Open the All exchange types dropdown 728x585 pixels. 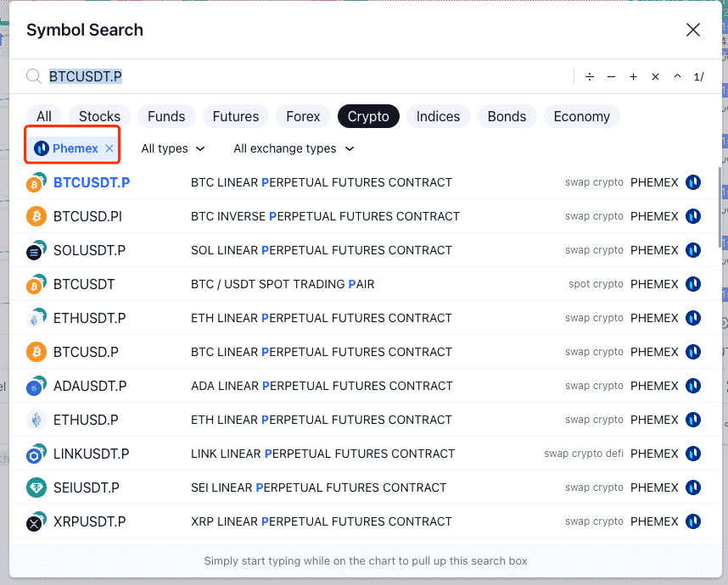click(x=294, y=148)
